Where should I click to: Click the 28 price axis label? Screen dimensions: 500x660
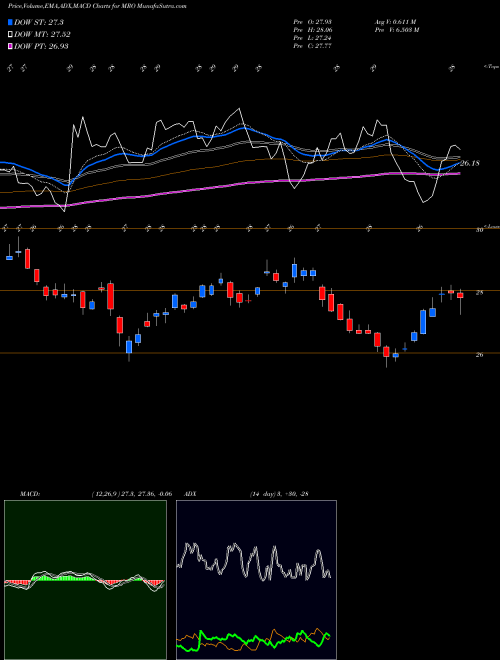point(479,293)
